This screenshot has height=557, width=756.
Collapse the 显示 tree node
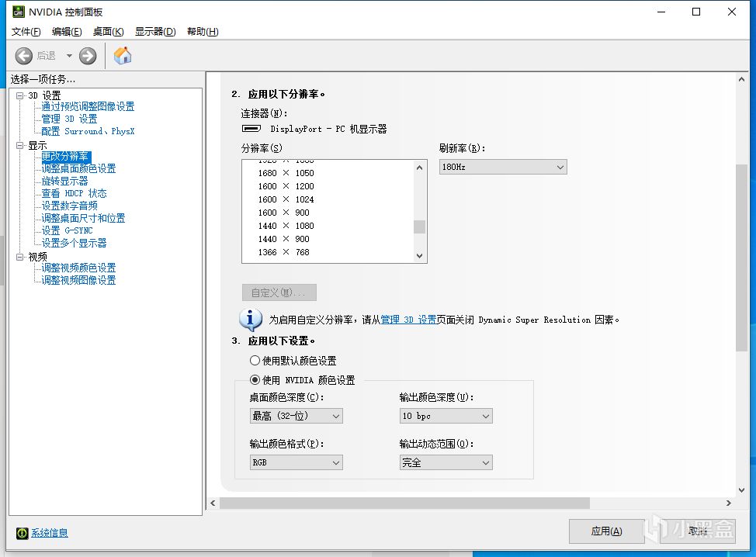[19, 145]
